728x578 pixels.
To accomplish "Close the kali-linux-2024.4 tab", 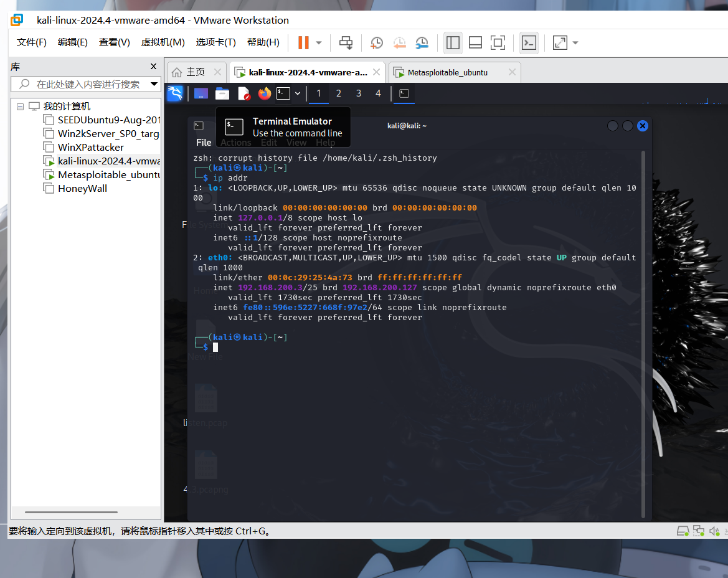I will (377, 72).
